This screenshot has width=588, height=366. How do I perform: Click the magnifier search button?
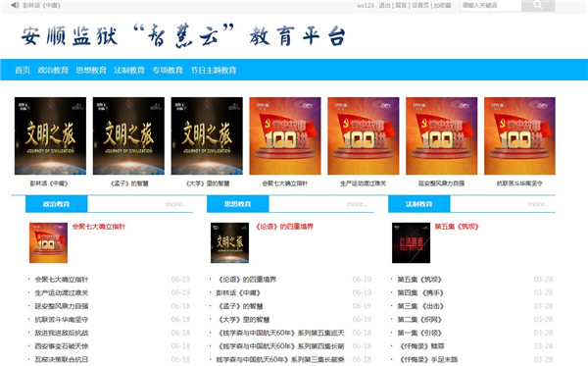pos(538,5)
